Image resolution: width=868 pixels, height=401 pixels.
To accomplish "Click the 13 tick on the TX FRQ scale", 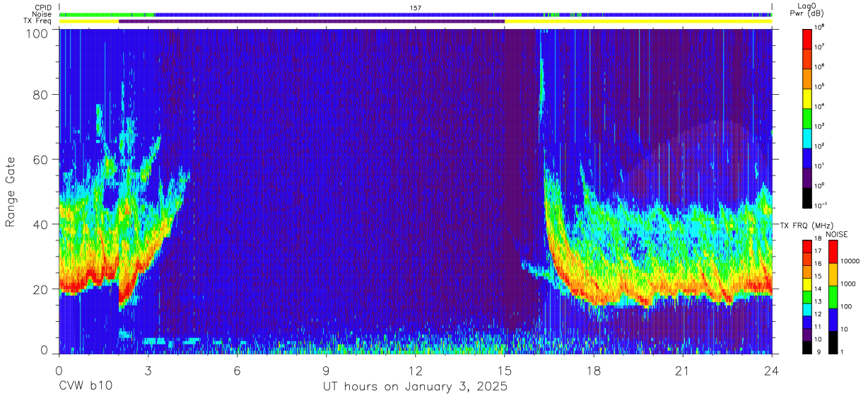I will pos(819,302).
